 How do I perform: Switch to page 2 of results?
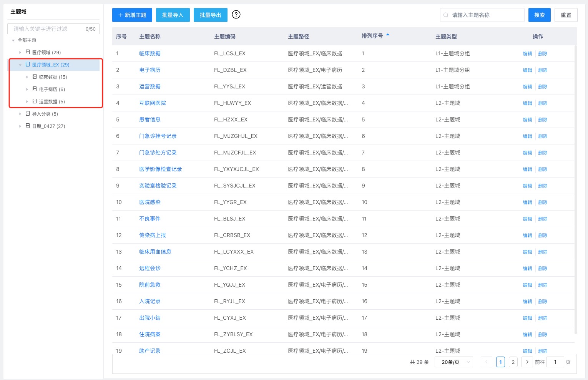pos(513,362)
